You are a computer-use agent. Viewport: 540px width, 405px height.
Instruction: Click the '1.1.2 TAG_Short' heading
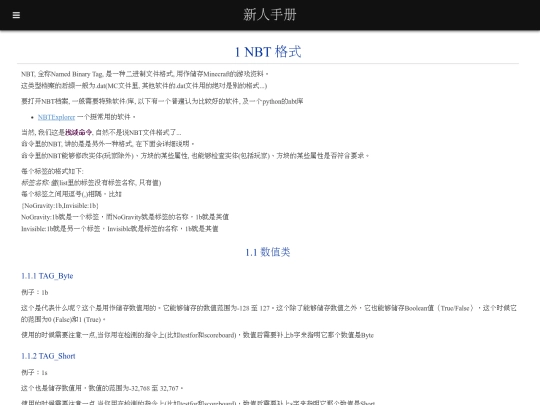point(48,356)
